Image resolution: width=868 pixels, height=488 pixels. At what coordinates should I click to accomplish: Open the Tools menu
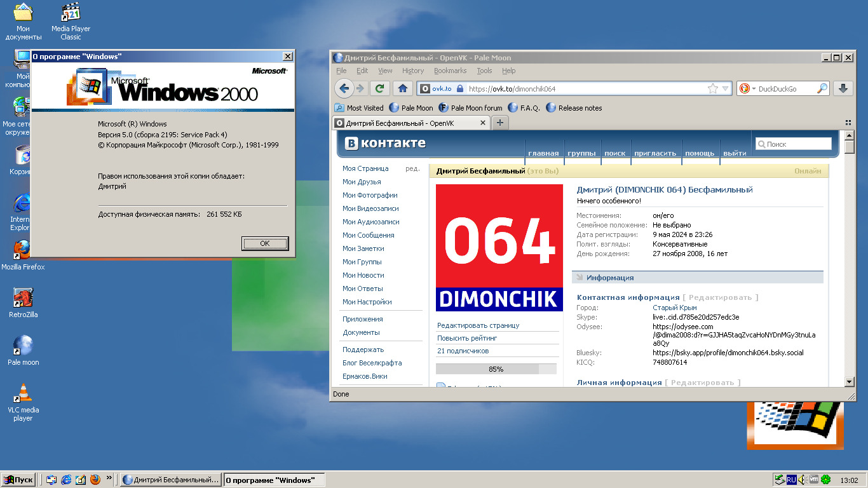pyautogui.click(x=484, y=71)
